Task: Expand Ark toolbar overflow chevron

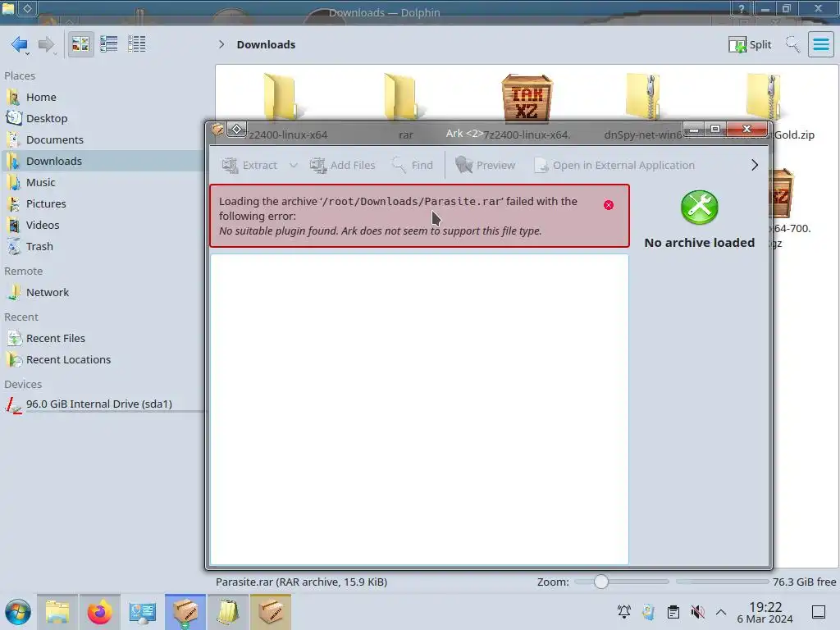Action: click(755, 165)
